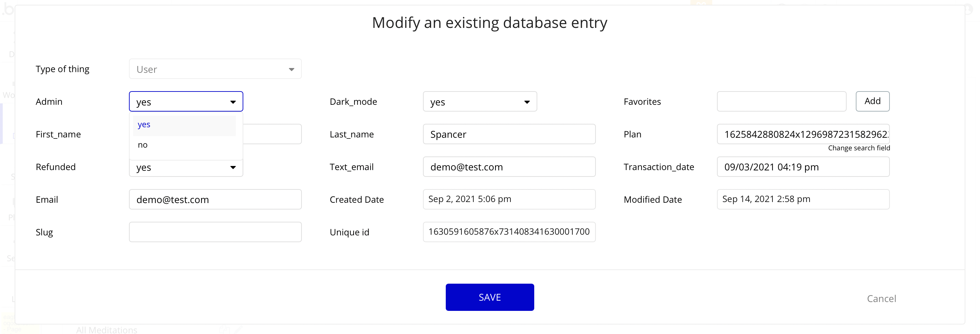Open the Refunded dropdown

pyautogui.click(x=186, y=168)
